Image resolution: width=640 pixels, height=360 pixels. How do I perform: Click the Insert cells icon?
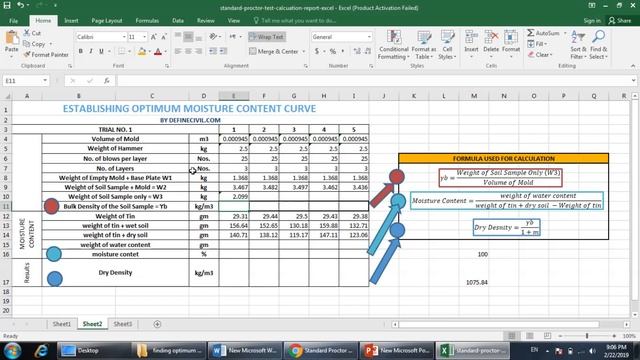click(471, 38)
